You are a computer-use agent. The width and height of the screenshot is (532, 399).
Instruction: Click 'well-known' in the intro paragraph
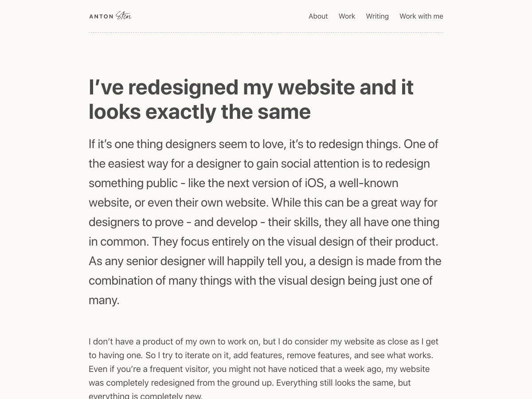pyautogui.click(x=368, y=183)
